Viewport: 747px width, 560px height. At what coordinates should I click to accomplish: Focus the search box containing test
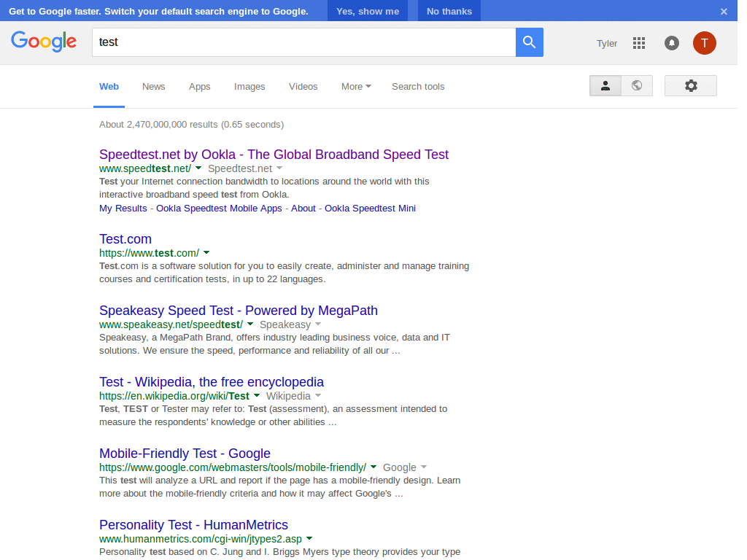(x=304, y=42)
